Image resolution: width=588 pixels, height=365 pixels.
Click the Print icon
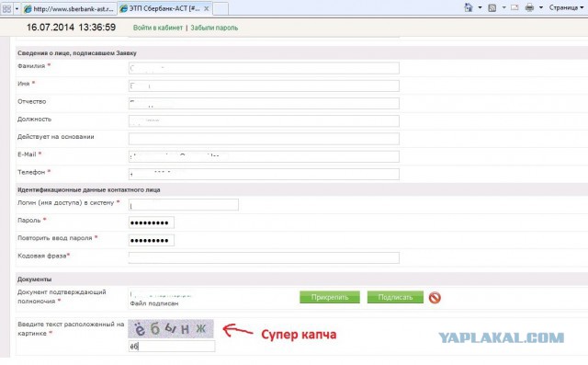(x=529, y=7)
